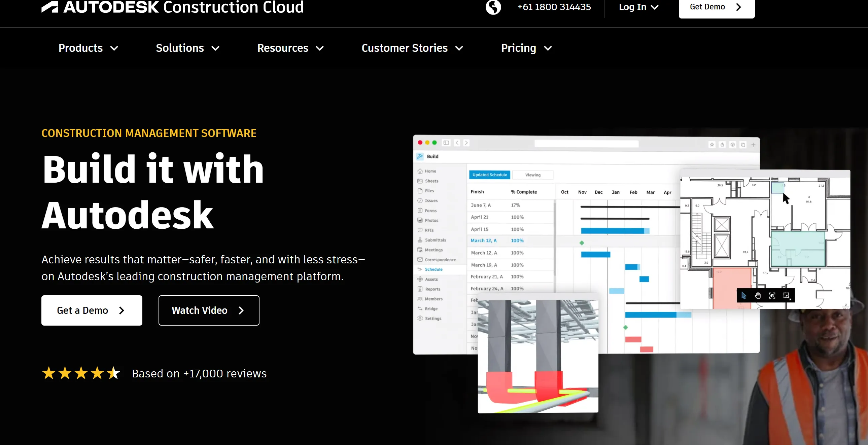868x445 pixels.
Task: Select the highlighted March 12, A 100% row
Action: click(x=511, y=240)
